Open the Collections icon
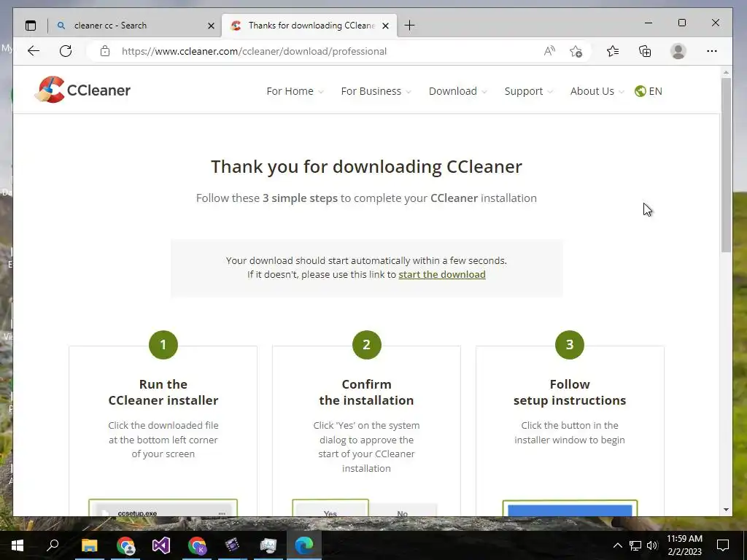 (645, 51)
